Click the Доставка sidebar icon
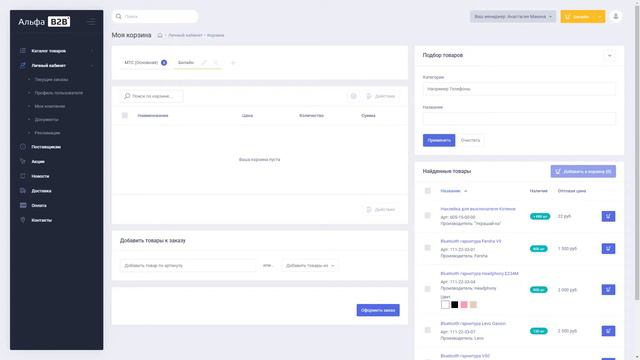 pos(23,191)
